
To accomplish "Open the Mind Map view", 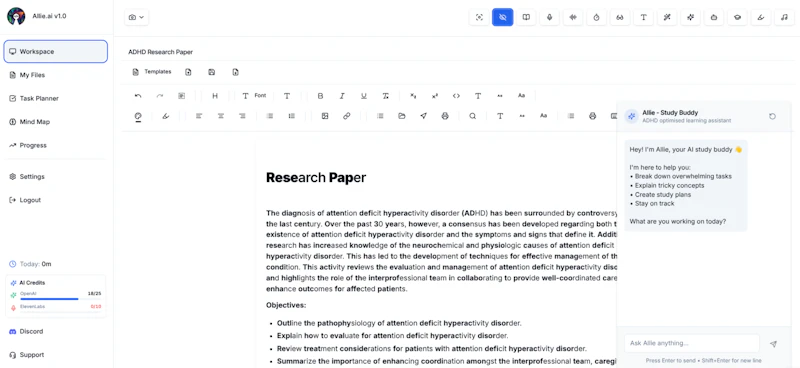I will [56, 122].
